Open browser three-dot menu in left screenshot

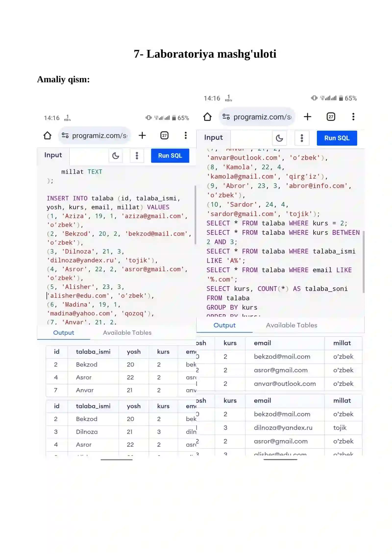coord(186,135)
